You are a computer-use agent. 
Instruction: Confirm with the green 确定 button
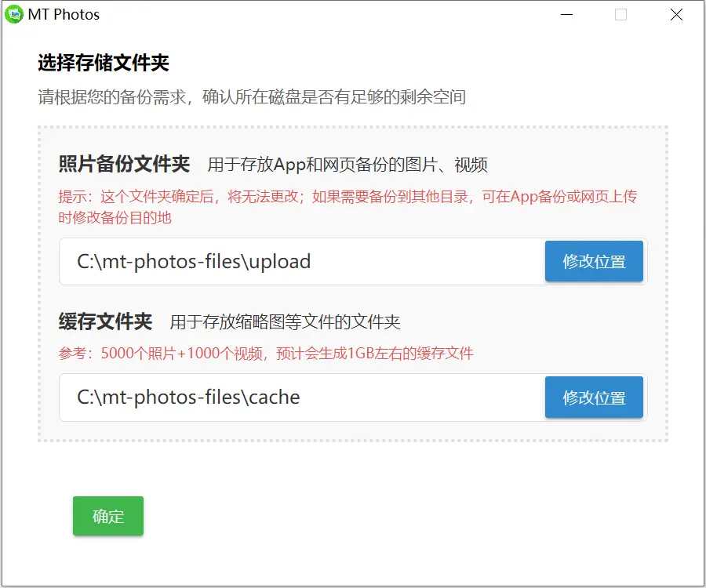(x=108, y=516)
